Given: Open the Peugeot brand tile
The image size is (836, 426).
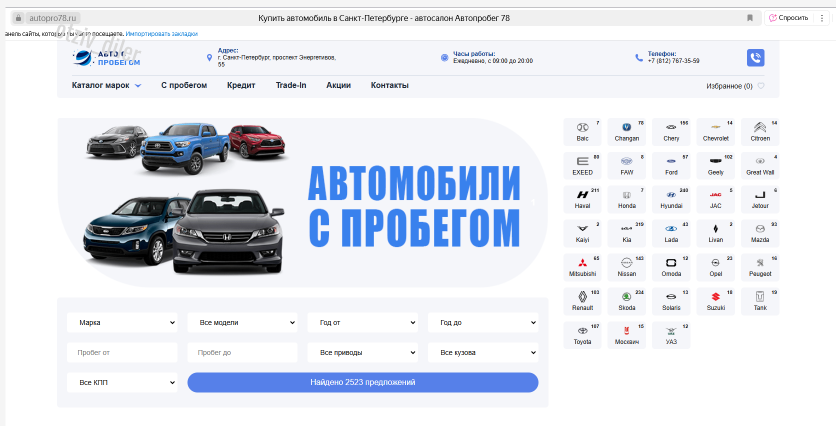Looking at the screenshot, I should (760, 267).
